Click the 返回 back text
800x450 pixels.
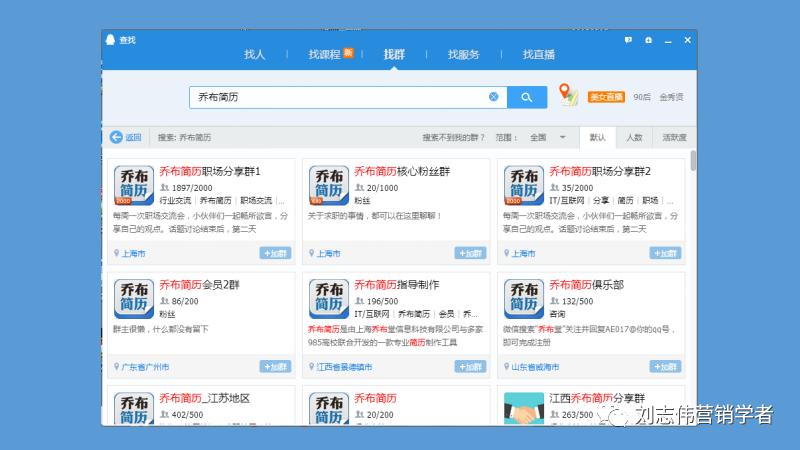click(133, 137)
